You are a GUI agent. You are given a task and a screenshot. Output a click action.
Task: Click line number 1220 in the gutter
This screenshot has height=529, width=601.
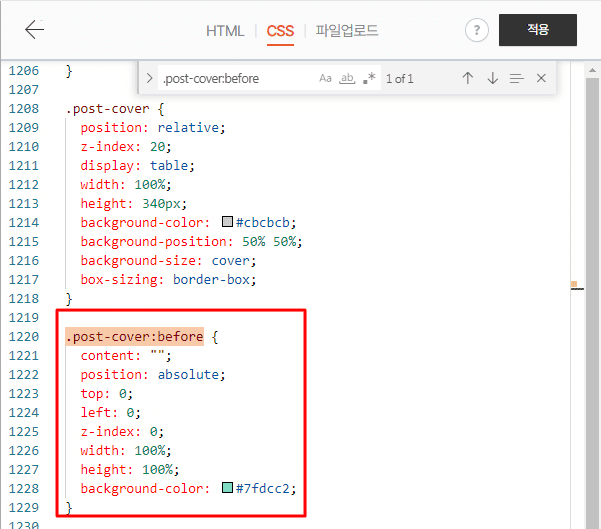(x=24, y=337)
